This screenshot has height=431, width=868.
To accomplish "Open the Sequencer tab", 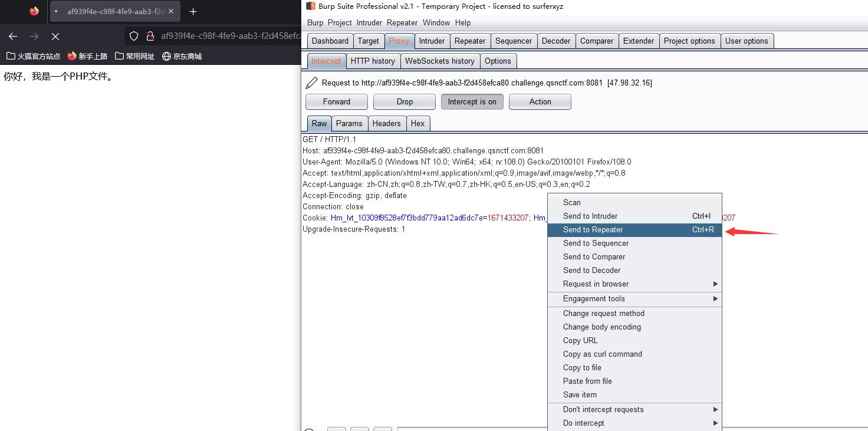I will pyautogui.click(x=514, y=41).
